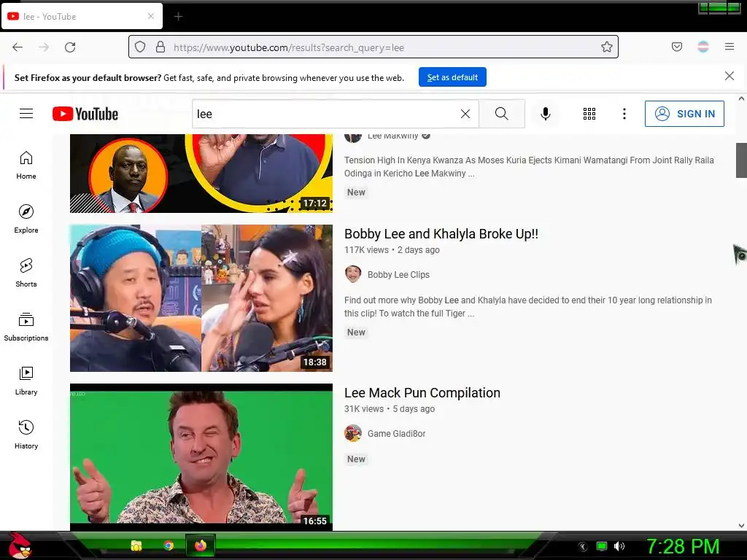The height and width of the screenshot is (560, 747).
Task: Reload the page with the refresh icon
Action: pos(70,47)
